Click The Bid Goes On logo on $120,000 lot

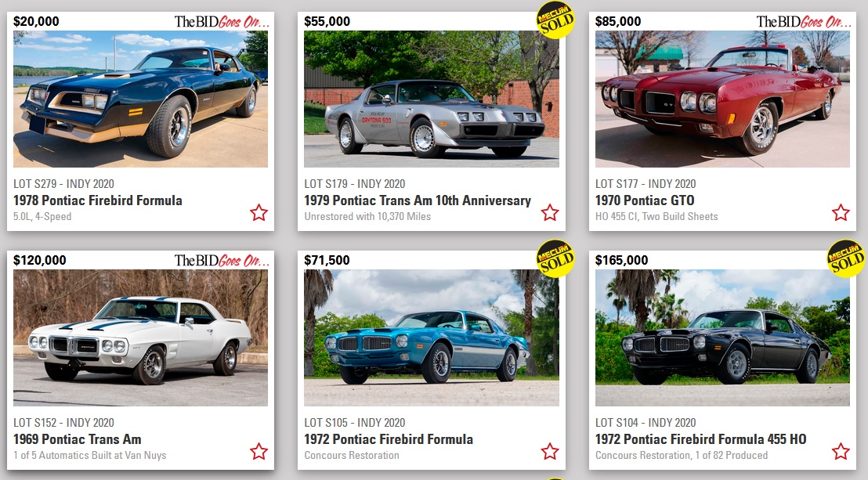pos(222,260)
